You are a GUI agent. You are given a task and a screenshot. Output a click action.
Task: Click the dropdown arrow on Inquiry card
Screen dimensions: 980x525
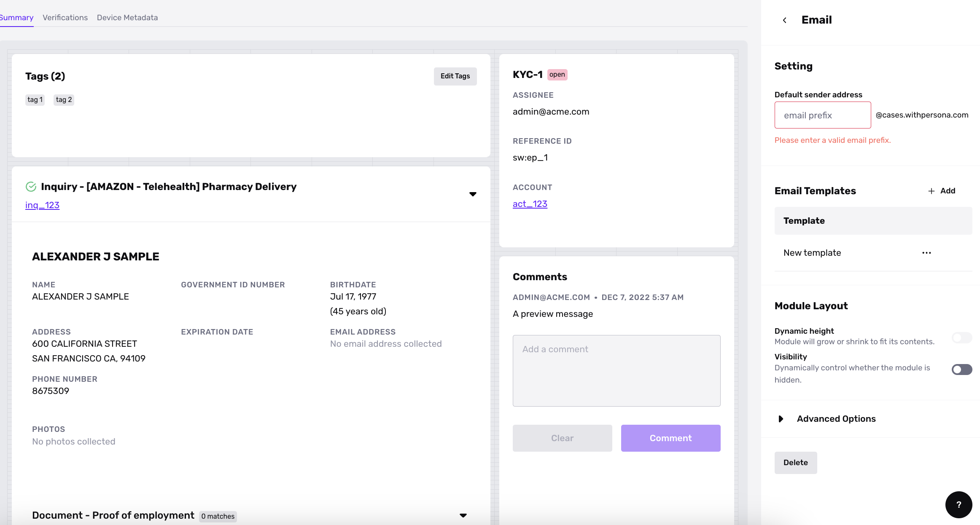473,193
